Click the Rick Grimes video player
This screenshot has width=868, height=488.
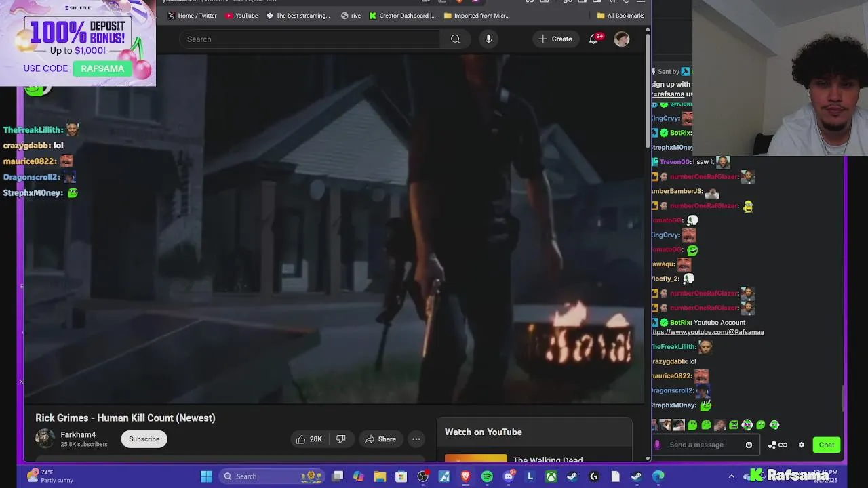coord(334,228)
